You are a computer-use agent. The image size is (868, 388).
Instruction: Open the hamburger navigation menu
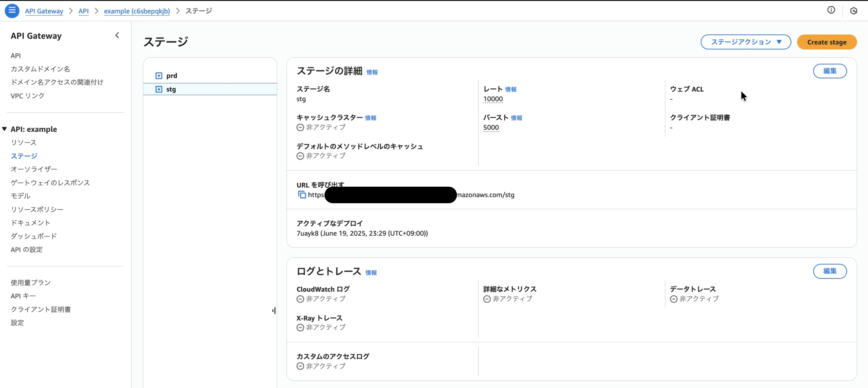(12, 11)
